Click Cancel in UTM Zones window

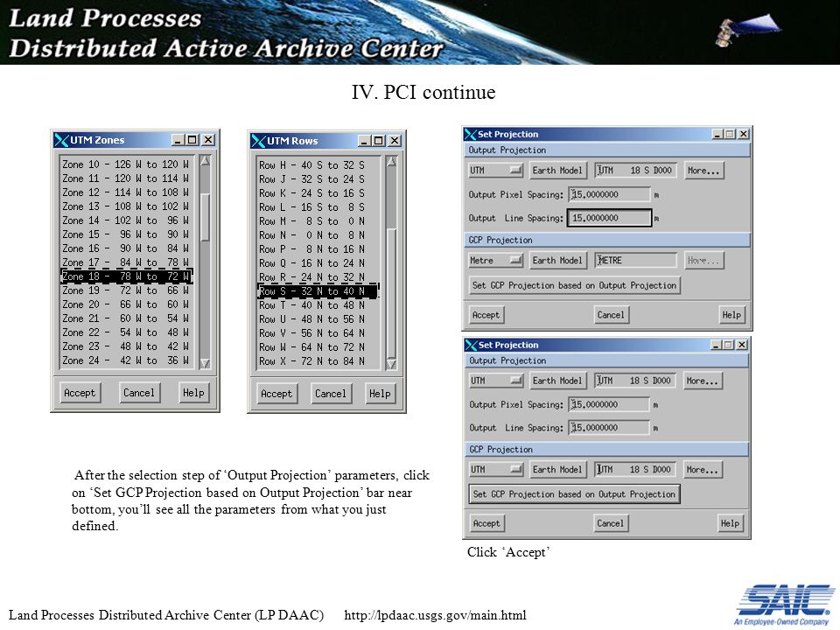tap(138, 393)
